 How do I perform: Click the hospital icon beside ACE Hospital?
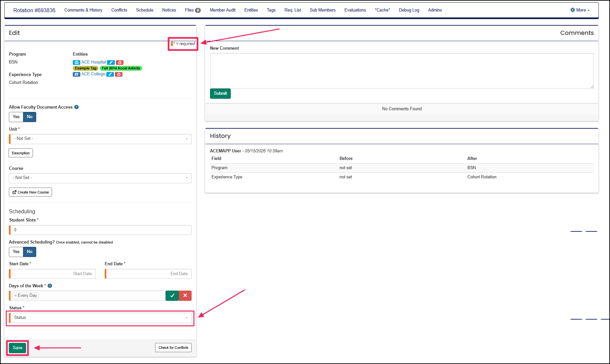click(76, 62)
